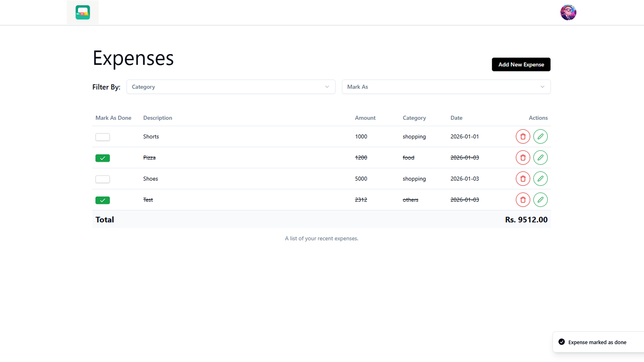Edit the Test expense entry
This screenshot has width=644, height=362.
[x=540, y=200]
